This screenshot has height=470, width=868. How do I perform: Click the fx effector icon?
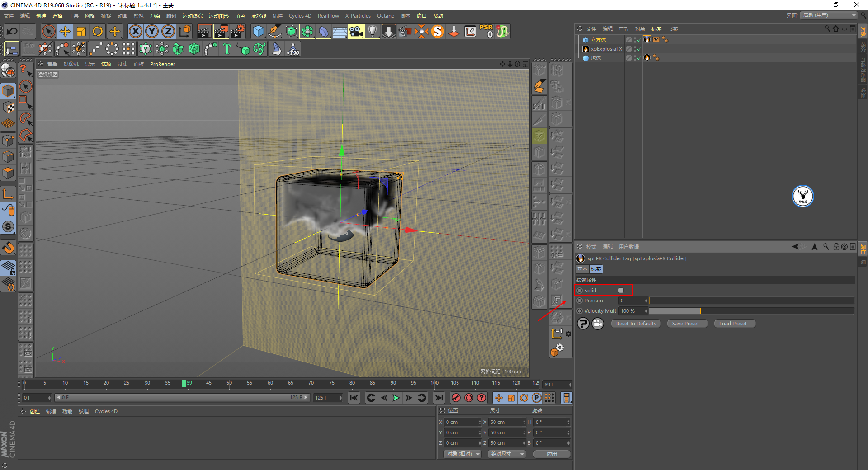pos(293,49)
